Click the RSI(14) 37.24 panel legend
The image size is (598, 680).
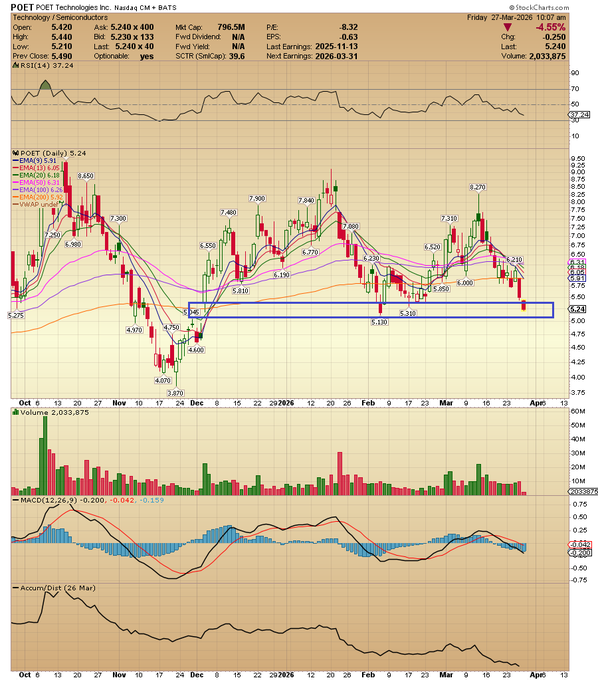tap(42, 65)
